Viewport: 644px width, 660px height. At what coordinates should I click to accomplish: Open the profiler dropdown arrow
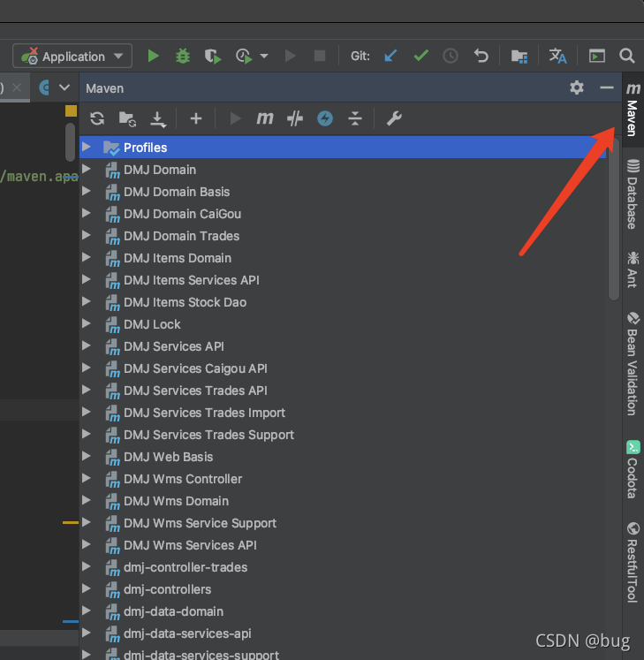click(x=264, y=56)
